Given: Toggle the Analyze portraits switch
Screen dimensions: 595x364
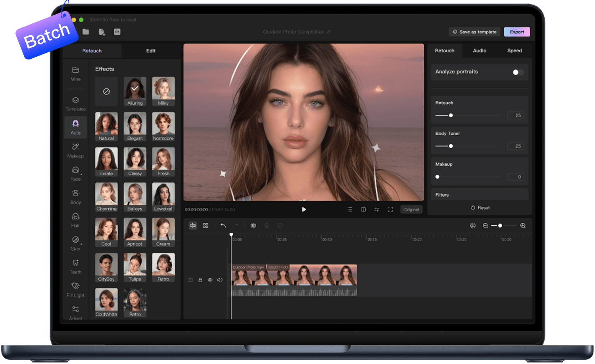Looking at the screenshot, I should click(x=517, y=72).
